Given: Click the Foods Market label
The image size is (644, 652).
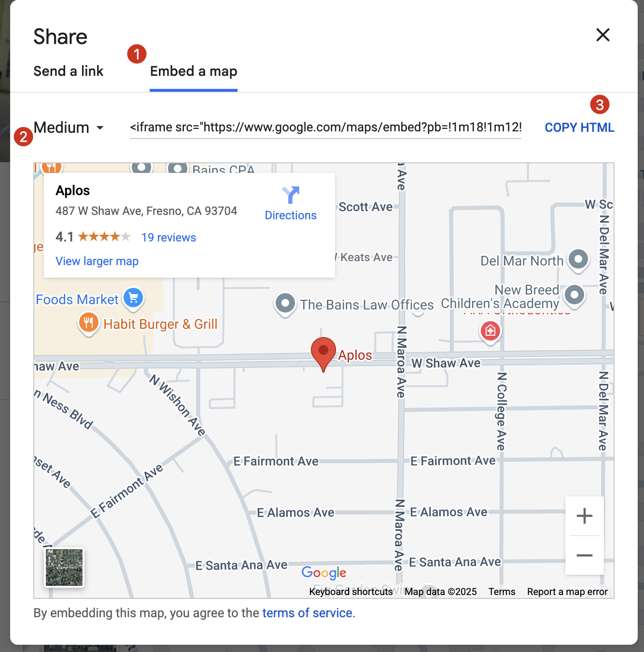Looking at the screenshot, I should [77, 299].
